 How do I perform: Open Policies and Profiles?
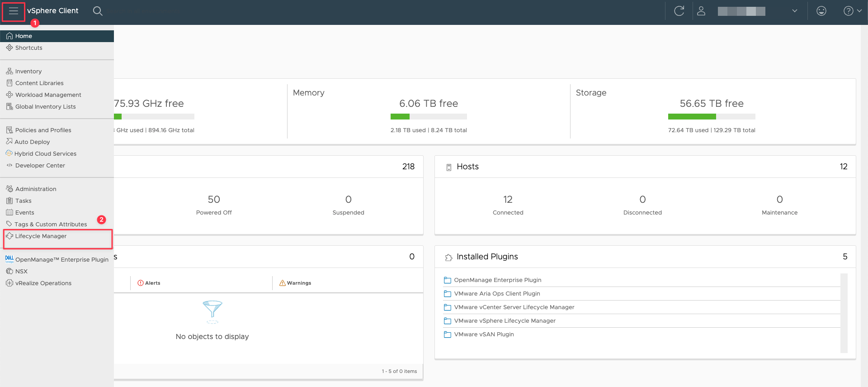pyautogui.click(x=57, y=130)
